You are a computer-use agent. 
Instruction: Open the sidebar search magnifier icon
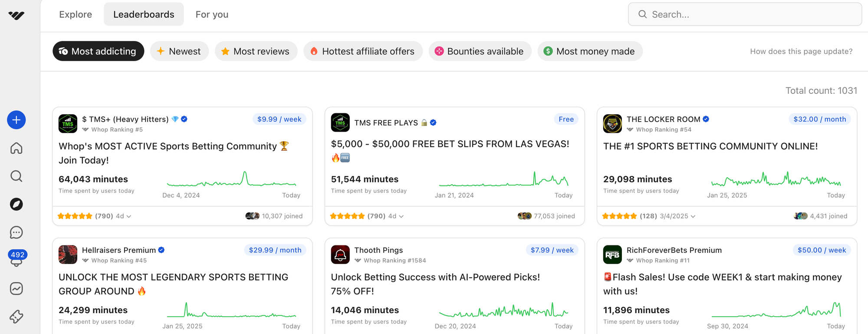tap(16, 176)
